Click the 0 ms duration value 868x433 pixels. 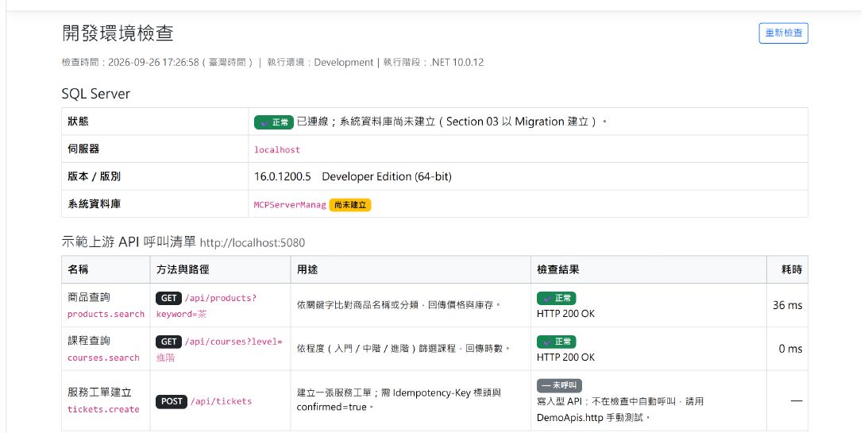point(790,349)
